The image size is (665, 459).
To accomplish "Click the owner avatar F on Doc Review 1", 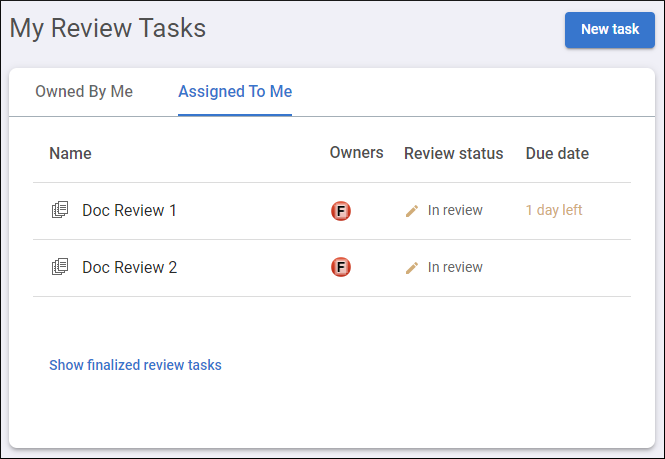I will coord(341,211).
